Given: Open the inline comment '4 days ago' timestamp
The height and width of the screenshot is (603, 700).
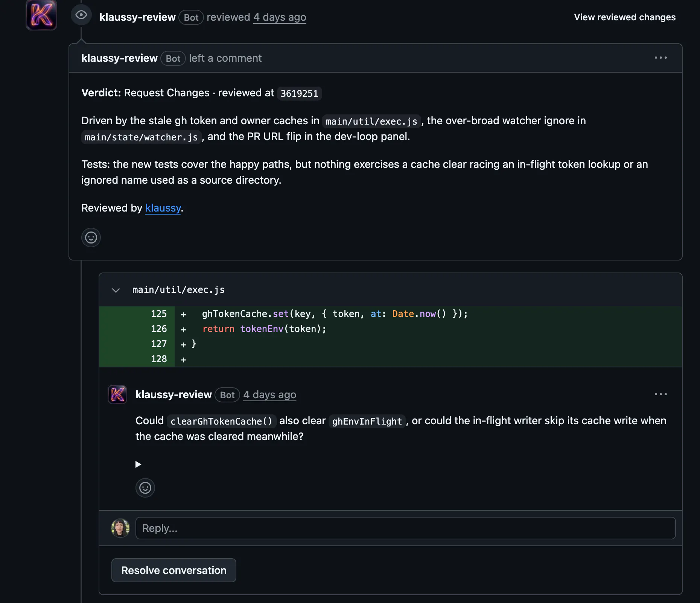Looking at the screenshot, I should coord(269,395).
